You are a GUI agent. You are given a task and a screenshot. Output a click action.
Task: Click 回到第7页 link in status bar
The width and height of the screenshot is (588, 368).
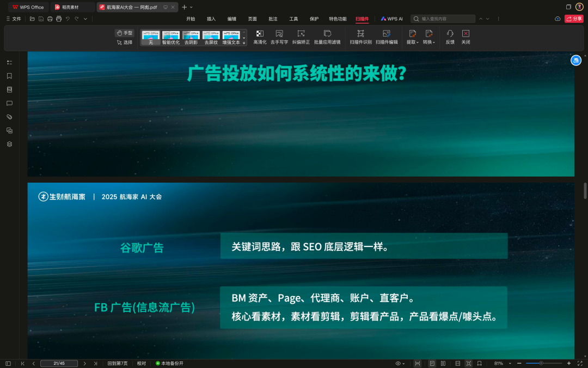pos(118,364)
